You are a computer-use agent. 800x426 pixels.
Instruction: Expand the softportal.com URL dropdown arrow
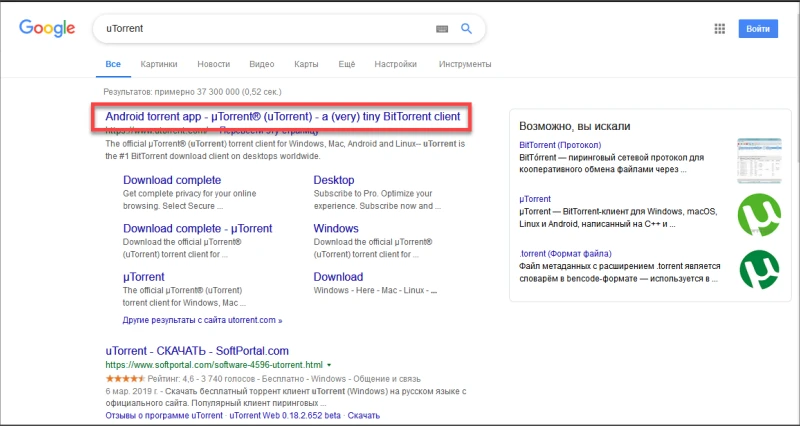329,366
